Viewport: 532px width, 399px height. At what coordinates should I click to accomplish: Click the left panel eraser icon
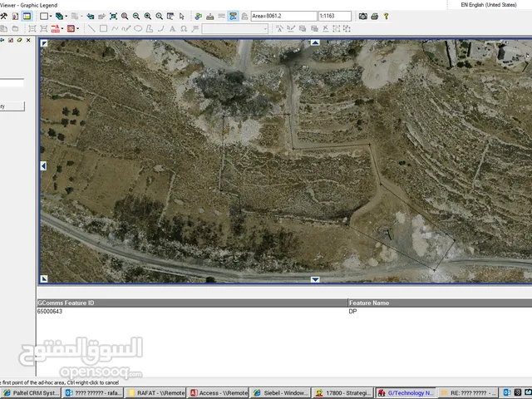click(x=20, y=40)
